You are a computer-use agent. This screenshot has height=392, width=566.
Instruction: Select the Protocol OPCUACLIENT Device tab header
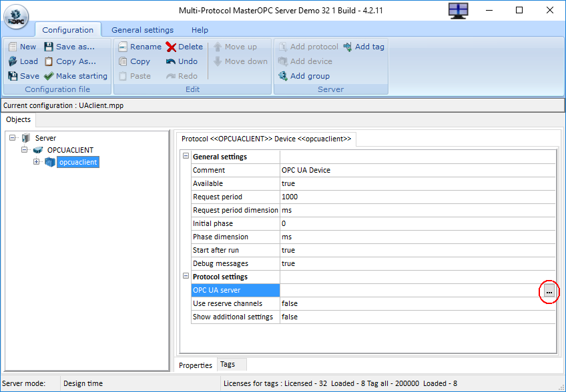[x=266, y=139]
